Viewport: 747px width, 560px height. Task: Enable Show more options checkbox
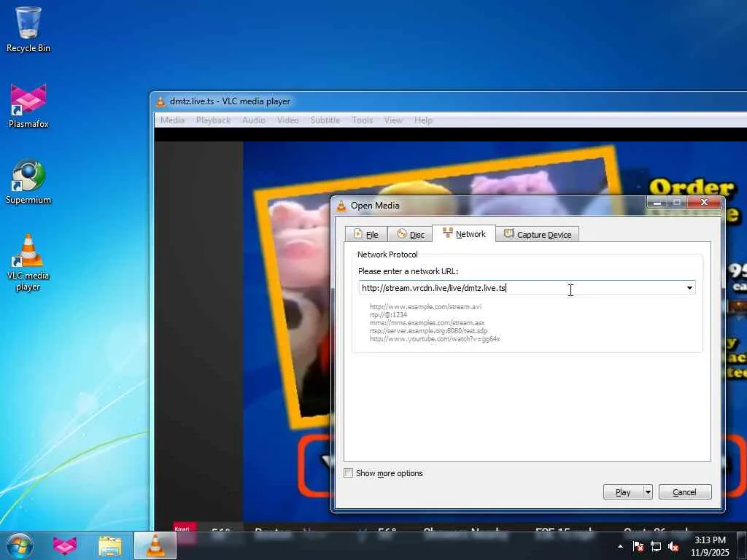point(349,472)
